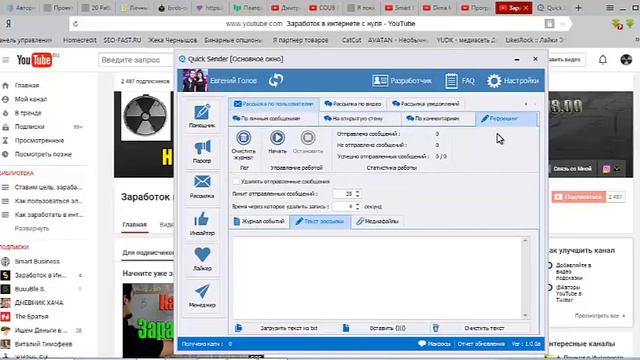The image size is (640, 360).
Task: Expand library list with Развернуть
Action: 32,229
